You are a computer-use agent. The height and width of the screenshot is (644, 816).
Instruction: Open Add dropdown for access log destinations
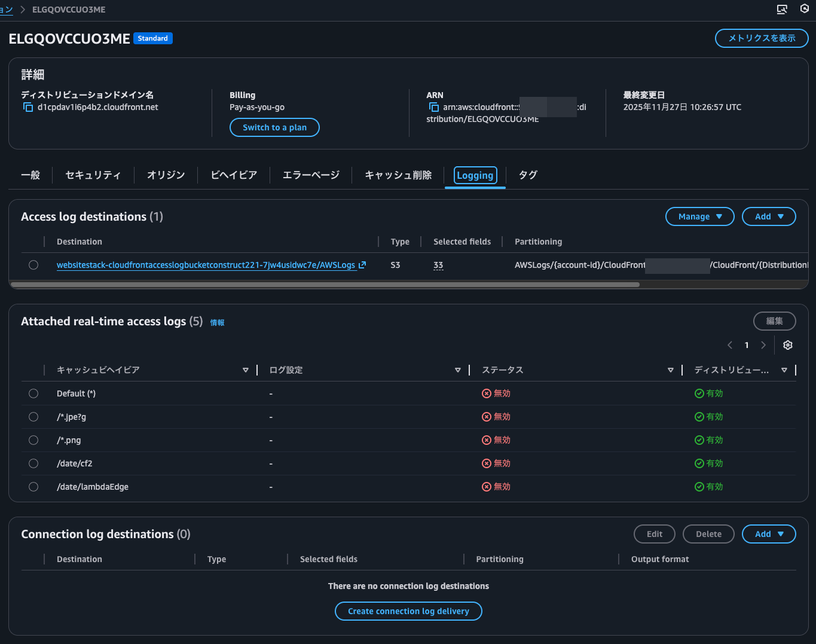click(x=768, y=216)
